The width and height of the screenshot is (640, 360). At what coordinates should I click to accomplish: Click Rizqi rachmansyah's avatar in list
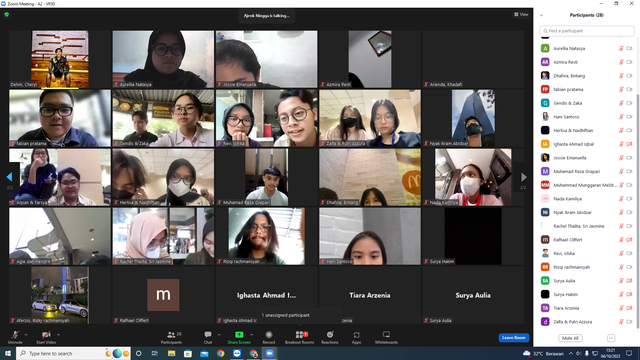point(545,267)
